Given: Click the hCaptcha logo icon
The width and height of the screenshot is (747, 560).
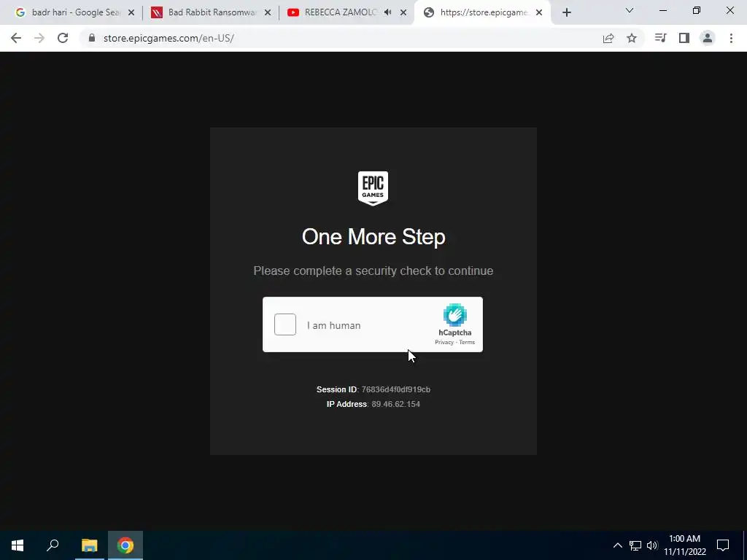Looking at the screenshot, I should pyautogui.click(x=455, y=315).
